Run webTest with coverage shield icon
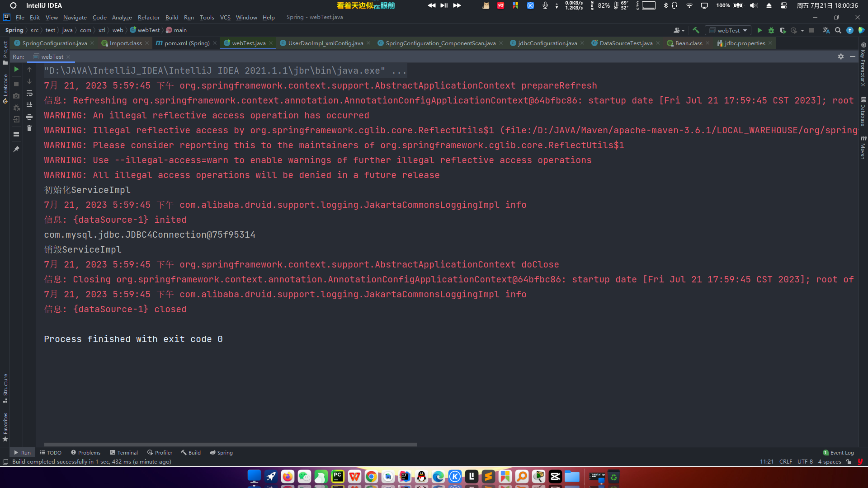 click(783, 30)
